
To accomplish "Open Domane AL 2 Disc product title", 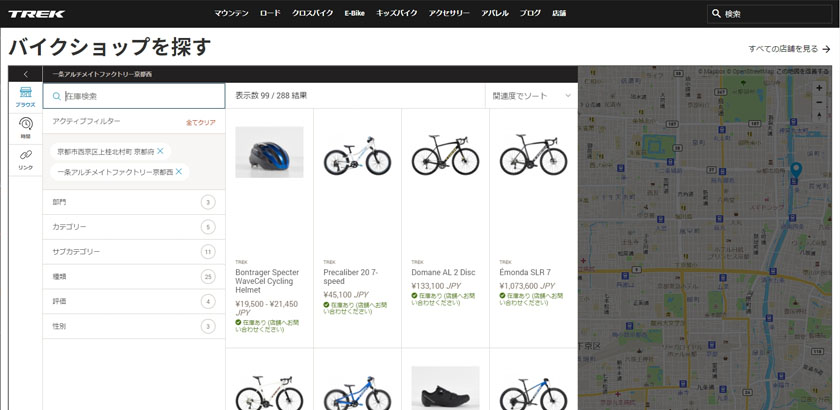I will pyautogui.click(x=443, y=272).
